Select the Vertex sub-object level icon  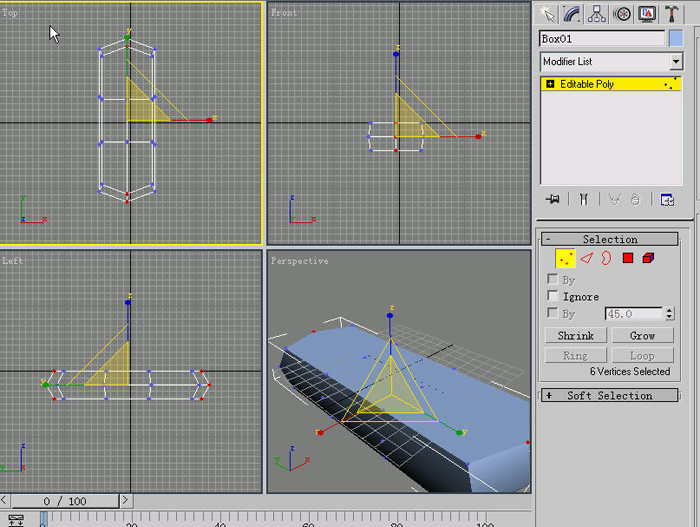point(565,258)
